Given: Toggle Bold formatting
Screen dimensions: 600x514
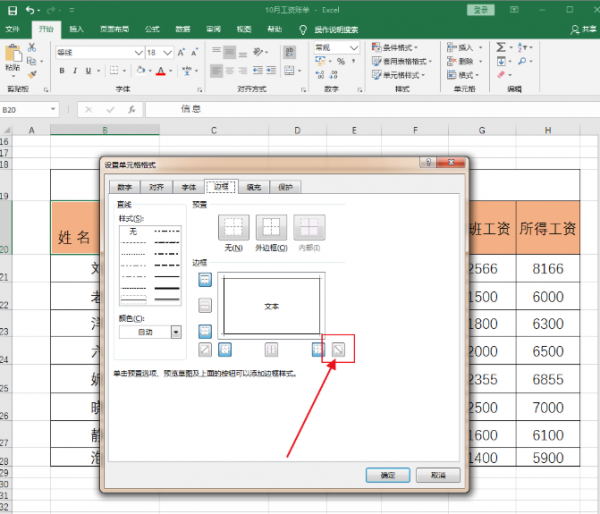Looking at the screenshot, I should (62, 71).
